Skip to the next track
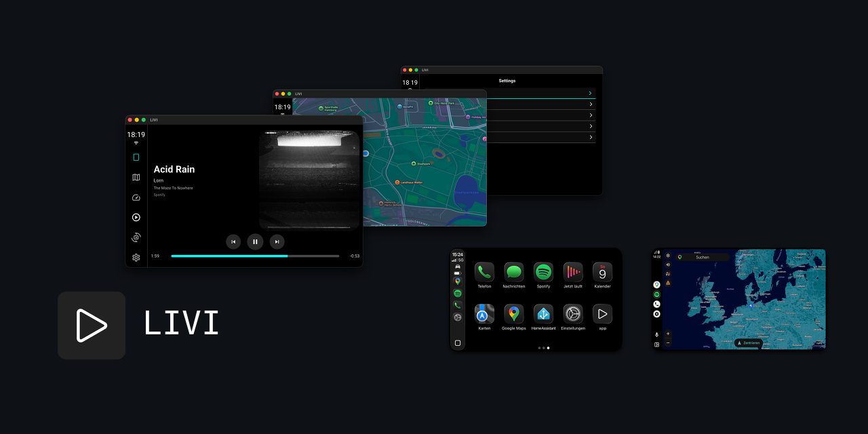Screen dimensions: 868x434 point(277,241)
